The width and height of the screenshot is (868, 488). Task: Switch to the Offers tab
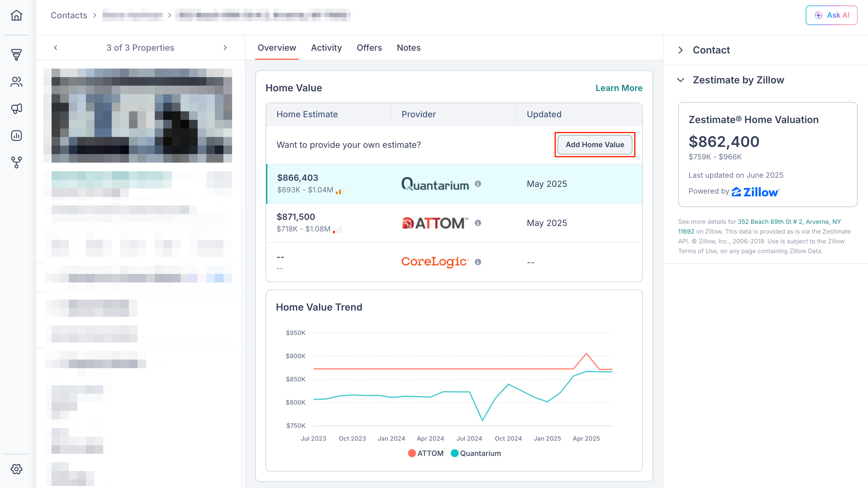pos(369,48)
